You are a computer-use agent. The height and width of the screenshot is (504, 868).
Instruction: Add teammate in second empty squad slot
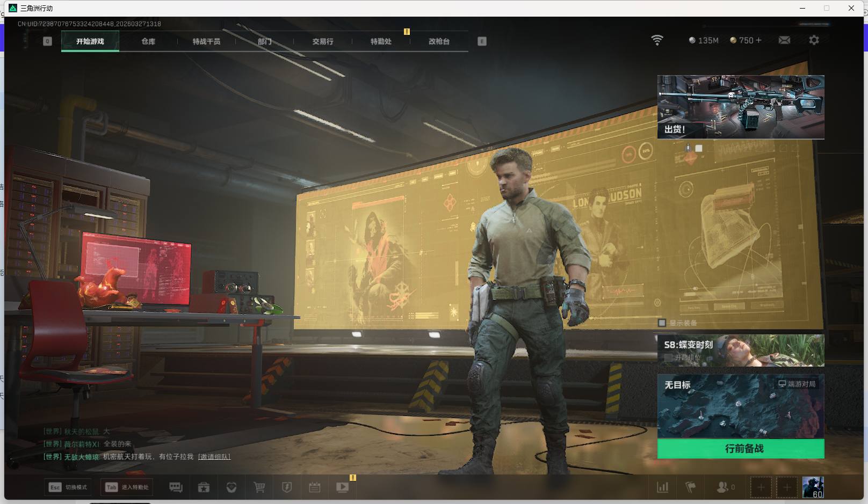coord(787,487)
